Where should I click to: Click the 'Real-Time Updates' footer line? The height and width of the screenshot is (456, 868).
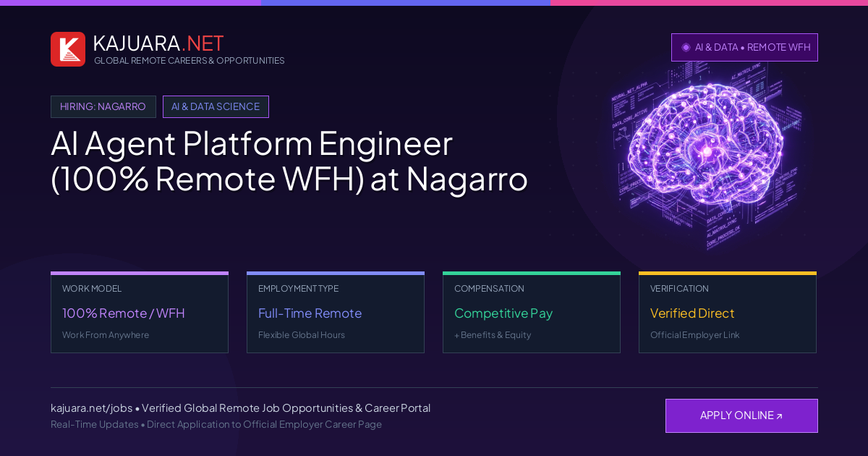click(216, 424)
